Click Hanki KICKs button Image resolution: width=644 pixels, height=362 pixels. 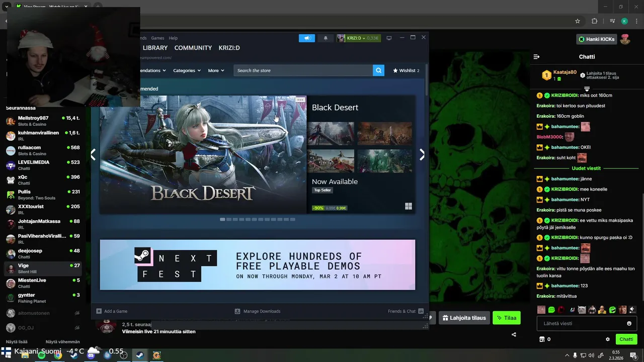(596, 39)
